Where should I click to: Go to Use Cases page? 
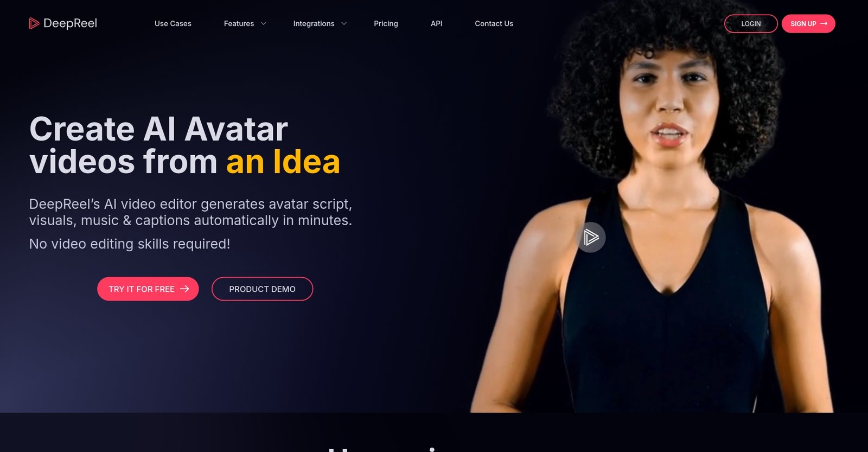click(173, 24)
